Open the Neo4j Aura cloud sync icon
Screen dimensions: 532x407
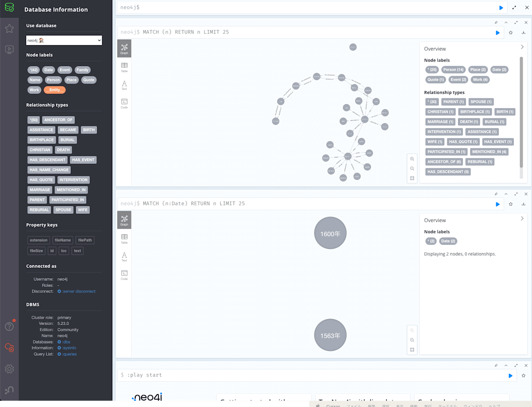pyautogui.click(x=9, y=348)
